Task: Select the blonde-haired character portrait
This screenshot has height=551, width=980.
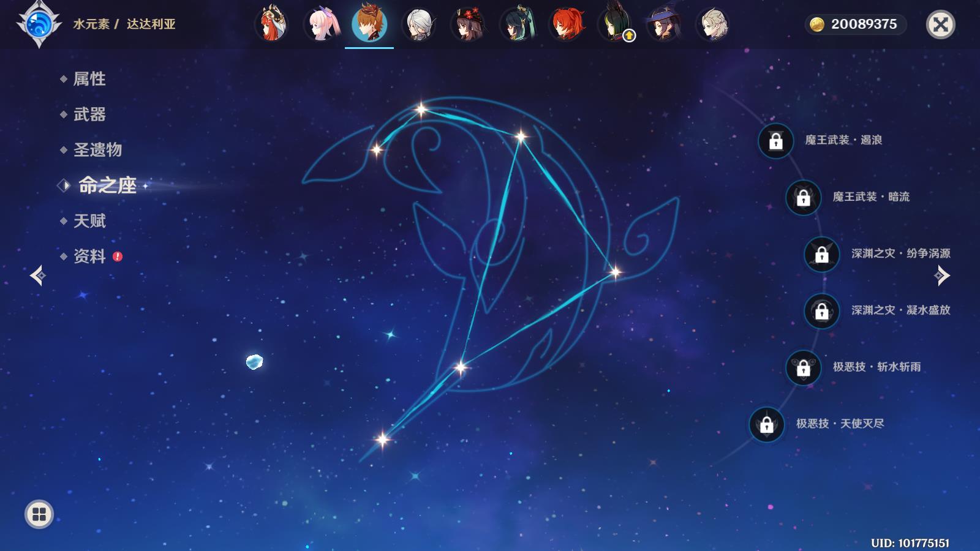Action: tap(714, 24)
